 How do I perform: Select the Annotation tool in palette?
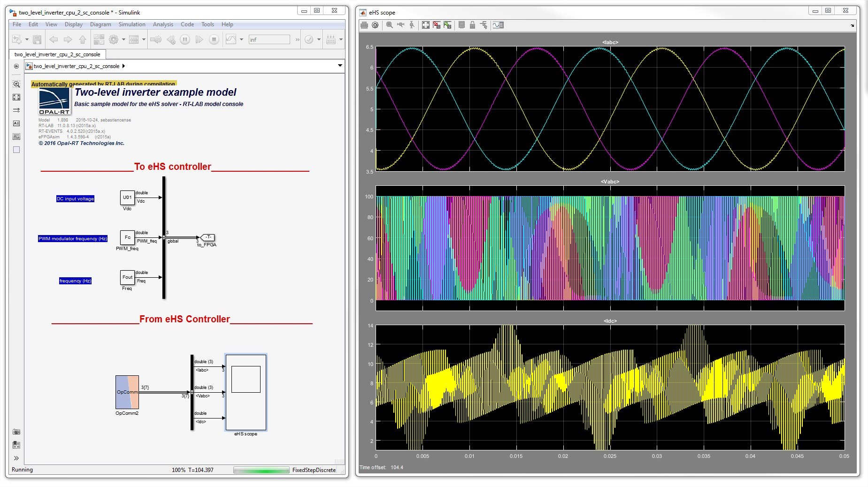click(x=16, y=123)
